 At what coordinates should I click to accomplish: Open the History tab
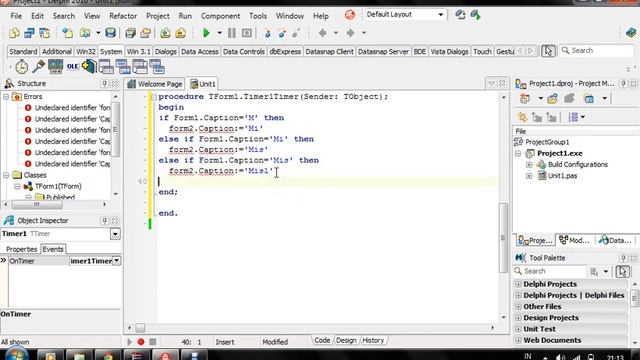pos(373,340)
